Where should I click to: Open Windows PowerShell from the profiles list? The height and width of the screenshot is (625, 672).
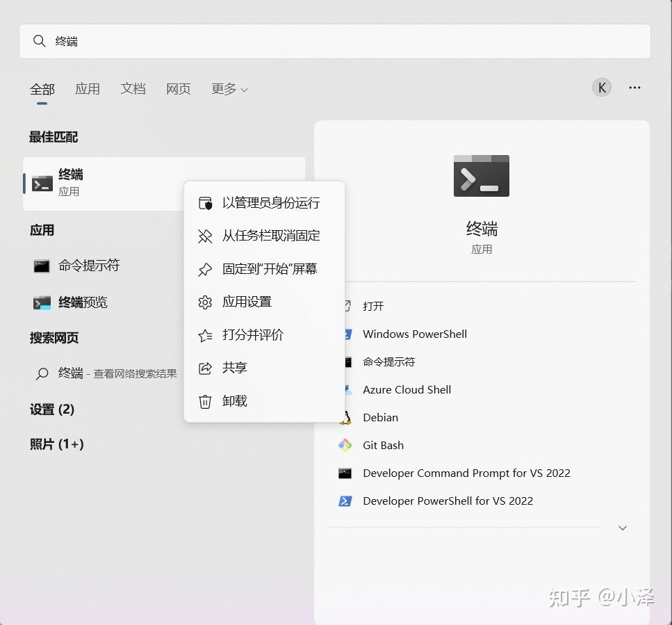414,334
